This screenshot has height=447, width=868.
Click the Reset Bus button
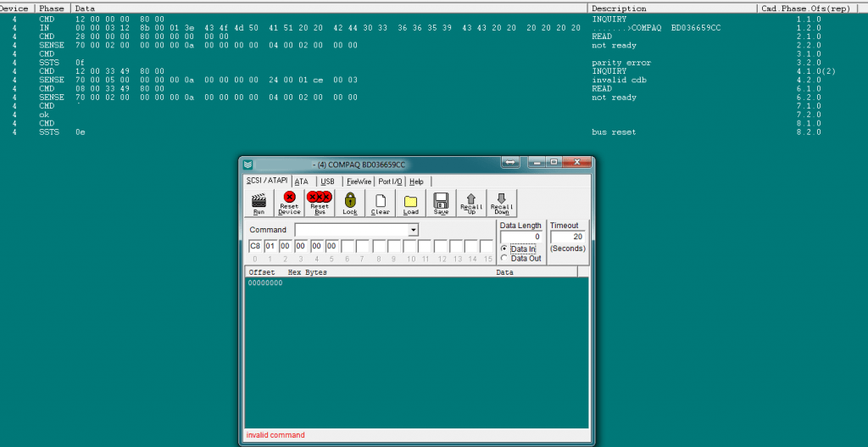pos(320,204)
